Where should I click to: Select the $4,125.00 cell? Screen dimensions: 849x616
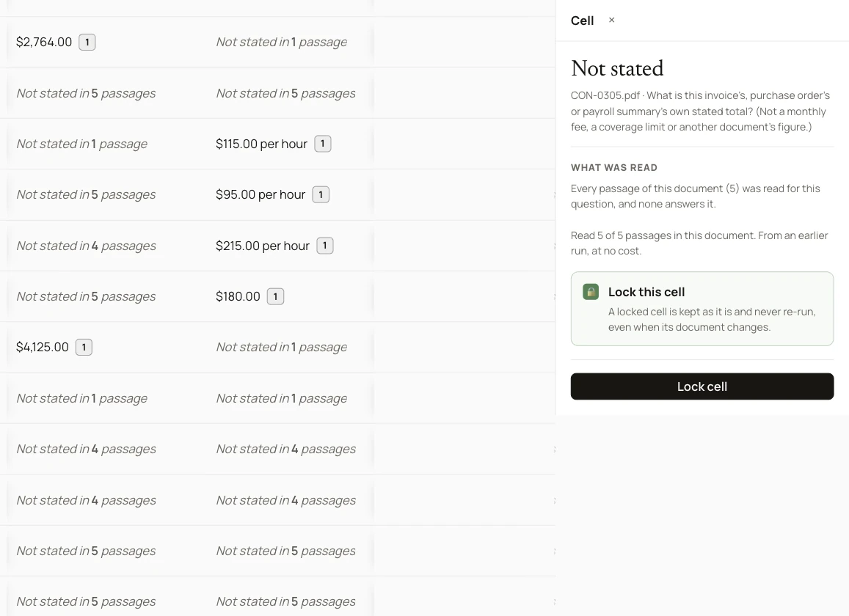tap(103, 348)
